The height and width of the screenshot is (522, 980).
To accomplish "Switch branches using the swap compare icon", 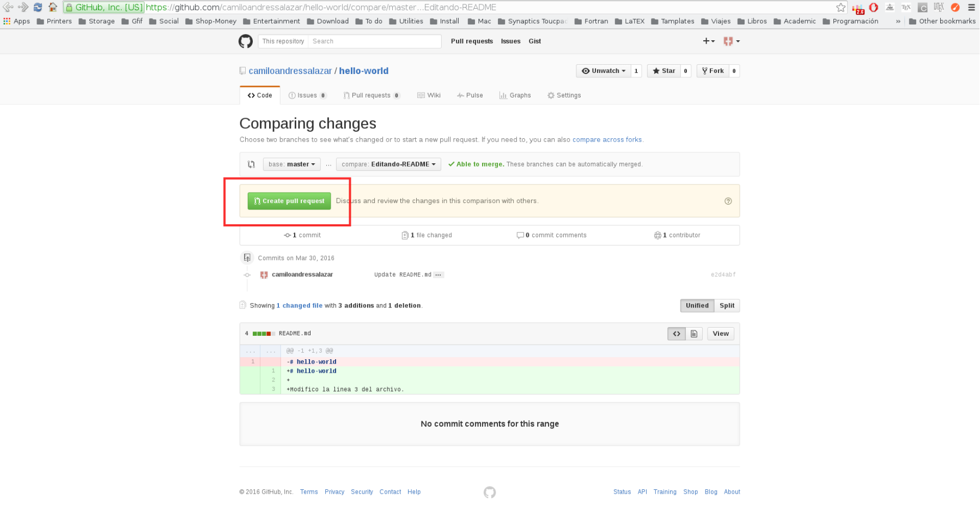I will click(251, 164).
